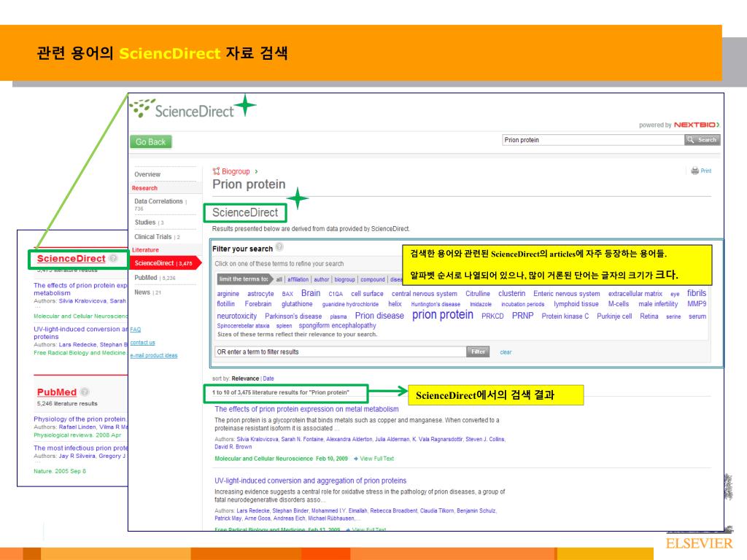Image resolution: width=747 pixels, height=560 pixels.
Task: Click the 'glutathione' filter term
Action: click(x=297, y=304)
